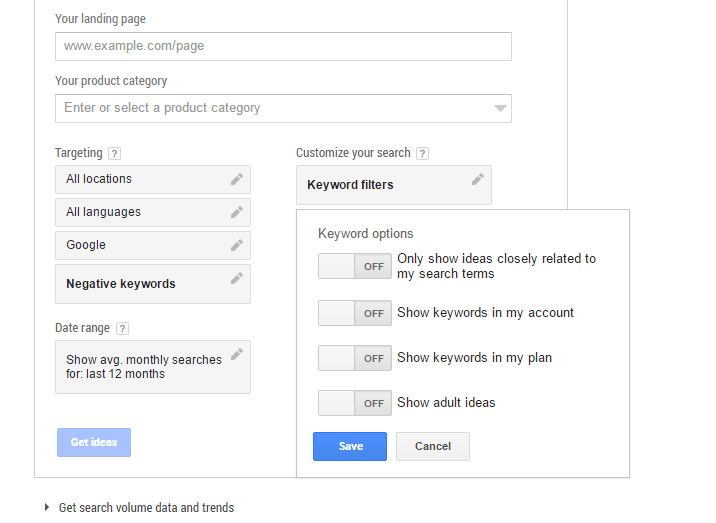Screen dimensions: 716x523
Task: Open the product category dropdown arrow
Action: point(500,108)
